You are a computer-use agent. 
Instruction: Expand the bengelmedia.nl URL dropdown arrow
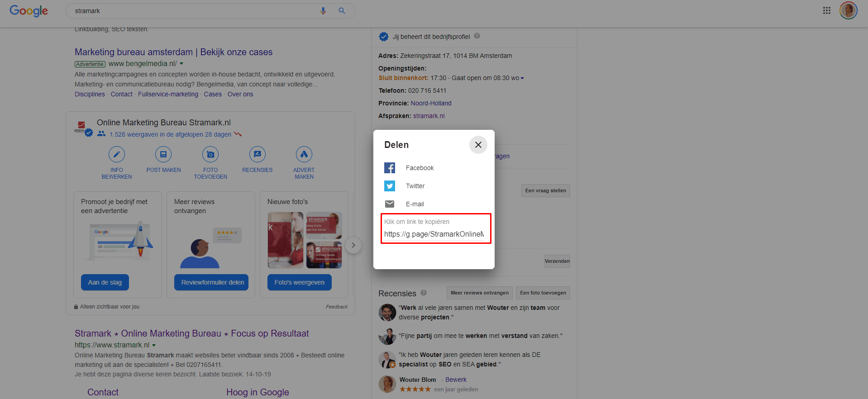pyautogui.click(x=181, y=64)
